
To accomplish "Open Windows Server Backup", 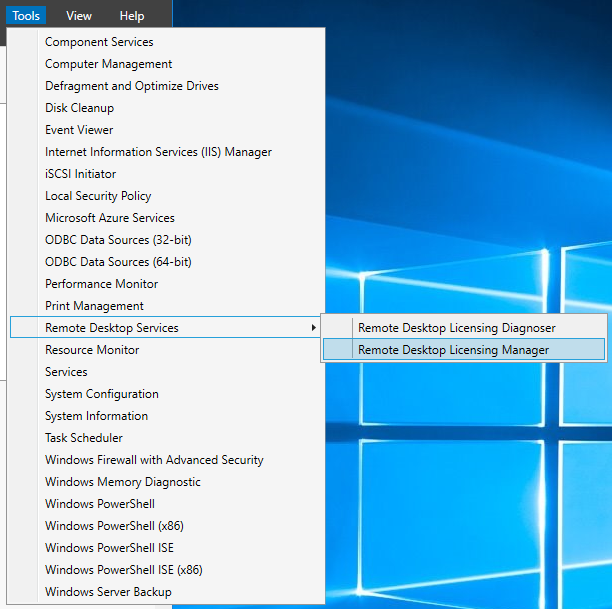I will click(108, 592).
